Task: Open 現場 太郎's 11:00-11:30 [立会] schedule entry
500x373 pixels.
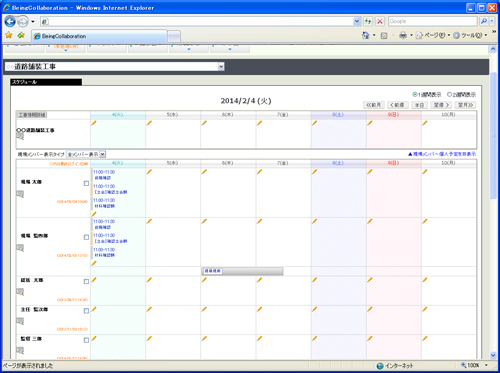Action: pos(110,189)
